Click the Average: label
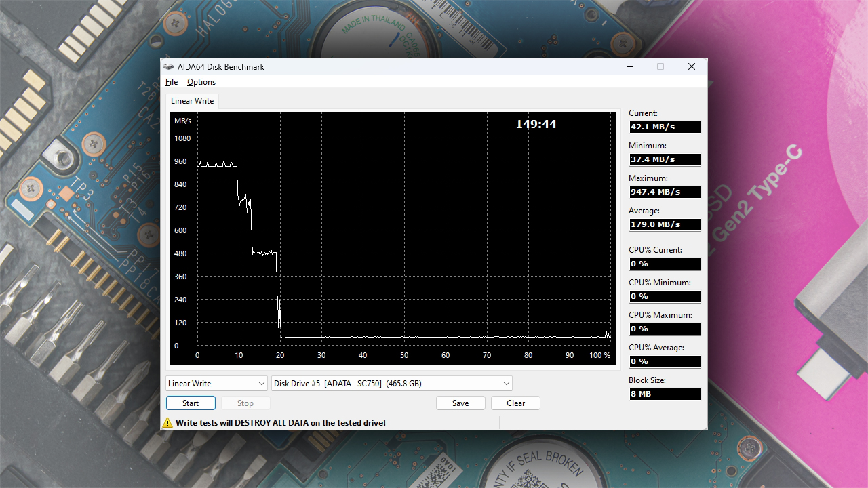The image size is (868, 488). [x=644, y=211]
